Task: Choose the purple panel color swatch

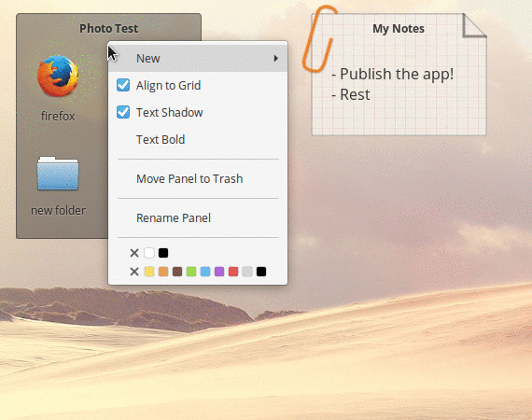Action: (219, 272)
